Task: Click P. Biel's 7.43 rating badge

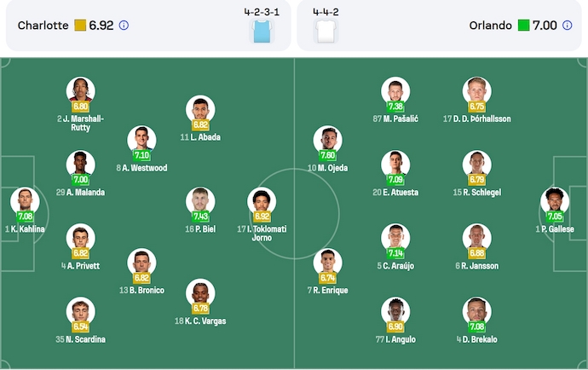Action: coord(201,217)
